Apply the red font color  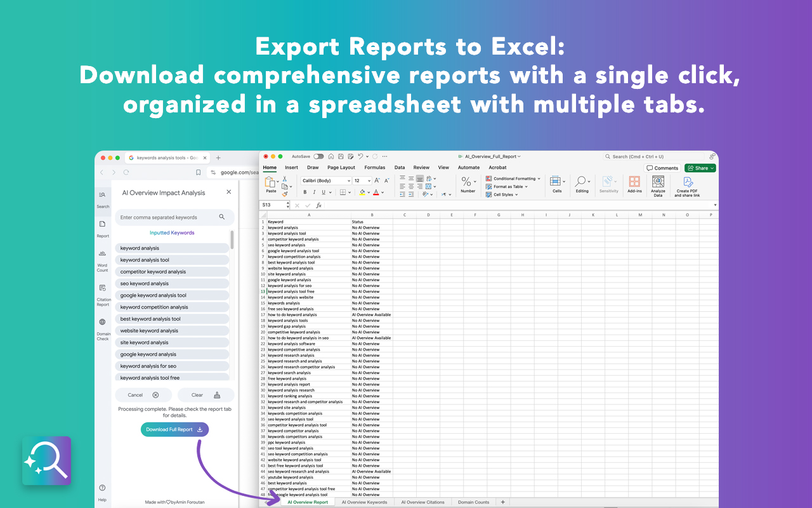coord(376,192)
